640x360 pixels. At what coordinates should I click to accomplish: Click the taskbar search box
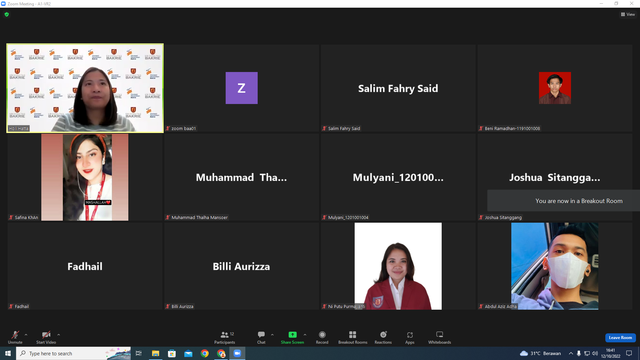[x=73, y=353]
